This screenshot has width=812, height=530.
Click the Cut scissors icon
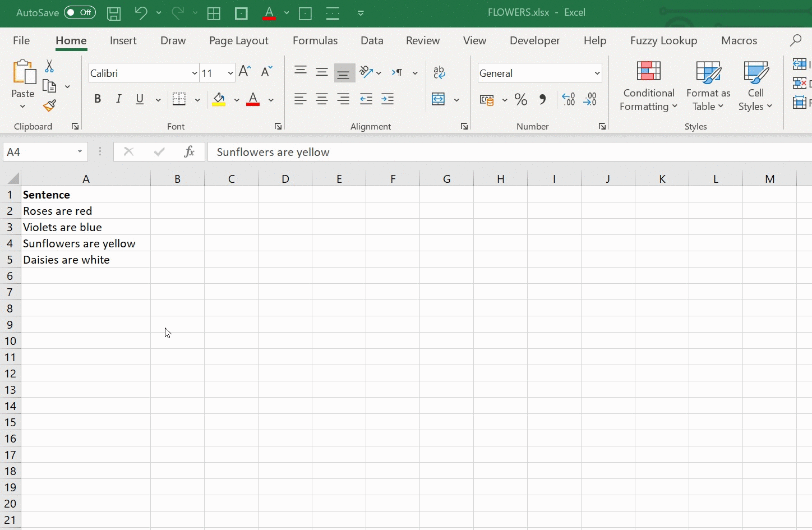tap(49, 66)
